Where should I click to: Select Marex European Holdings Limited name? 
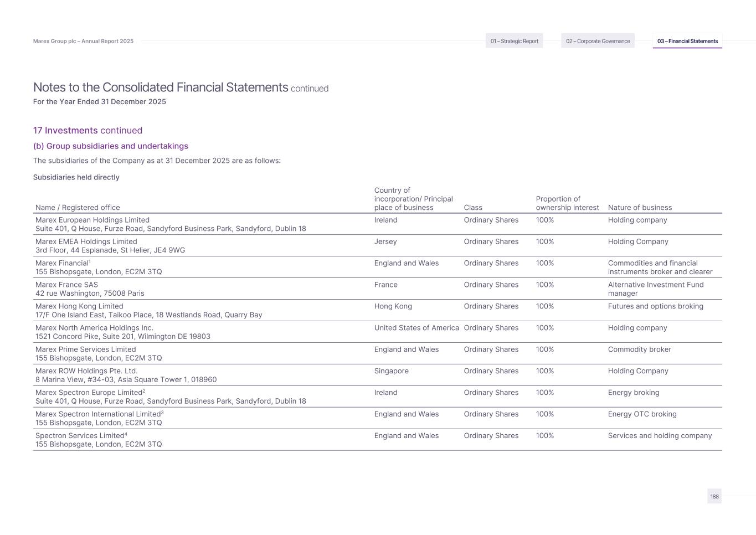(x=92, y=220)
